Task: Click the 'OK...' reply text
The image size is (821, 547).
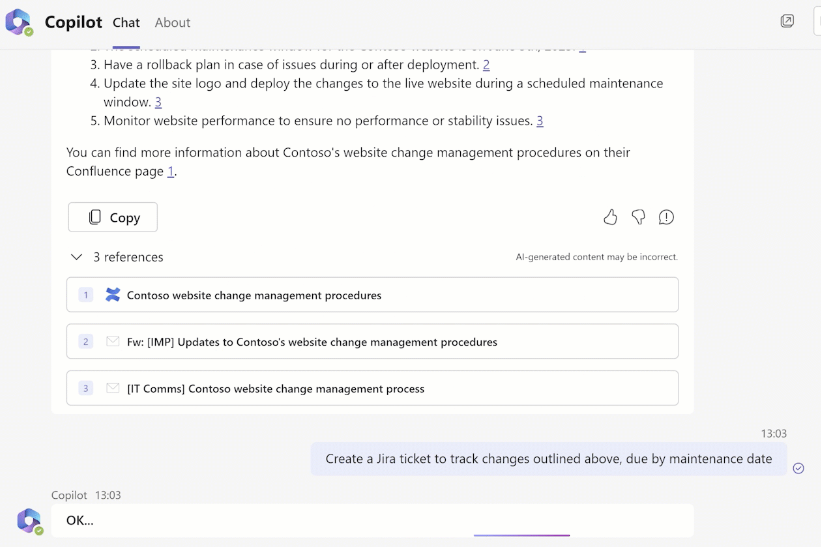Action: (80, 520)
